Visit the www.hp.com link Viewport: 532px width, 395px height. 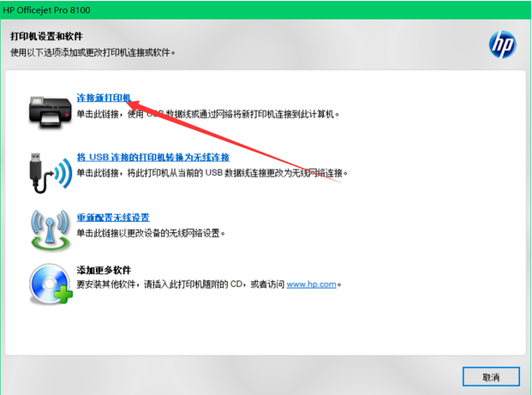311,284
